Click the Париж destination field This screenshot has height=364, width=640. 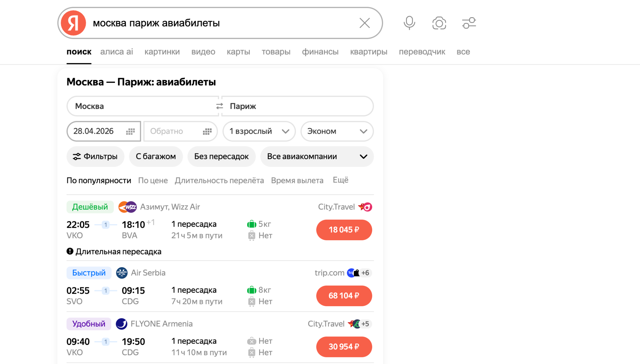tap(297, 106)
